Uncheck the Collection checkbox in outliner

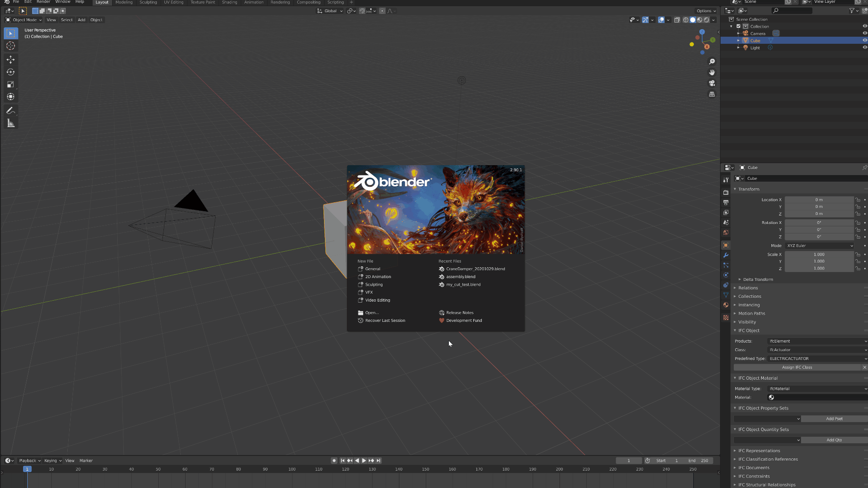point(738,26)
